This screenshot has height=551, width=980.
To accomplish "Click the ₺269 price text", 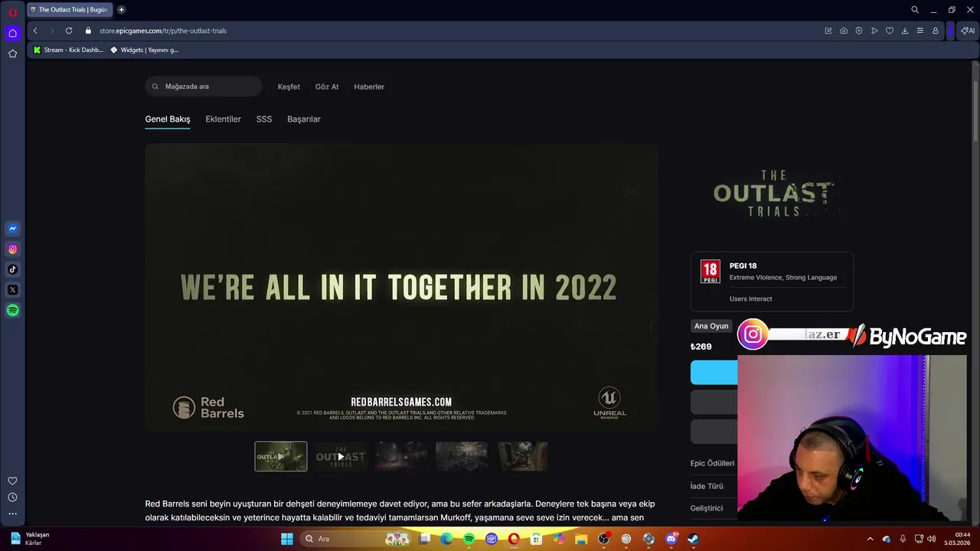I will click(701, 347).
